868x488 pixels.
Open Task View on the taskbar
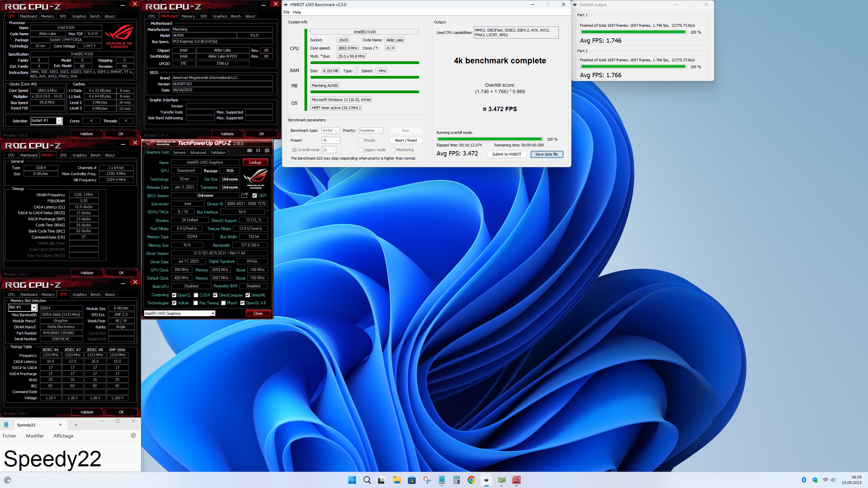click(x=382, y=480)
